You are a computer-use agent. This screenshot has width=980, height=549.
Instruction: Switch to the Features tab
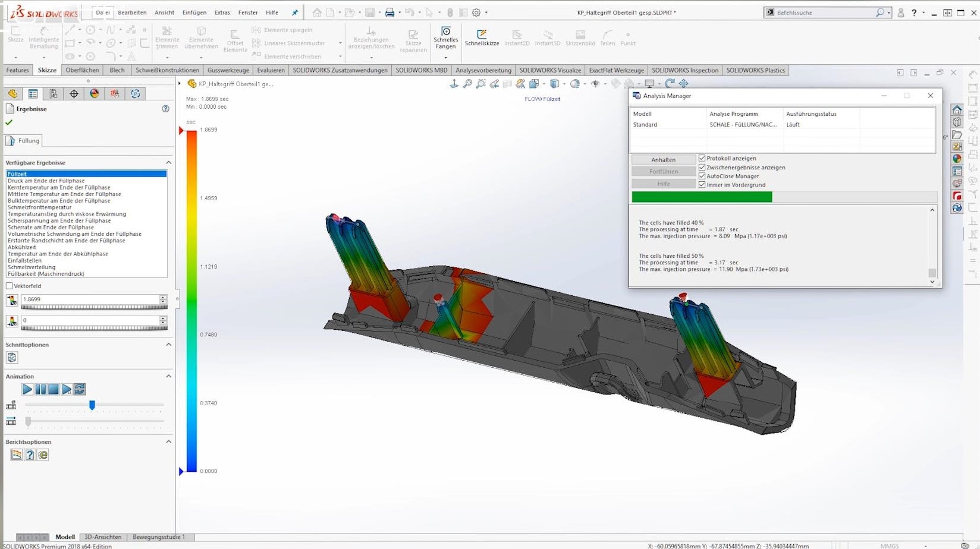click(x=17, y=70)
